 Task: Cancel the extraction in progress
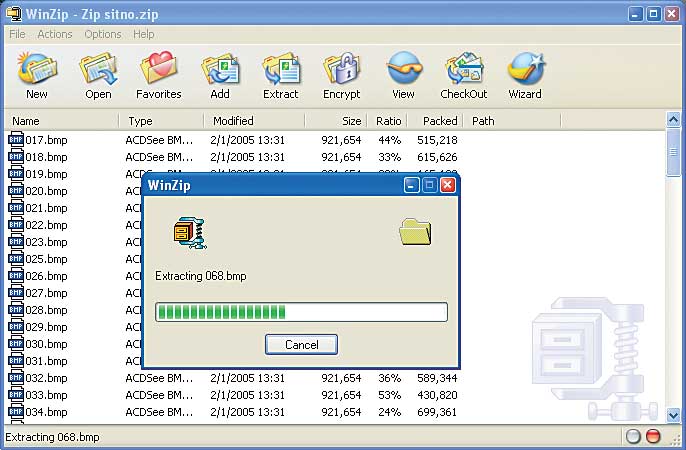301,345
